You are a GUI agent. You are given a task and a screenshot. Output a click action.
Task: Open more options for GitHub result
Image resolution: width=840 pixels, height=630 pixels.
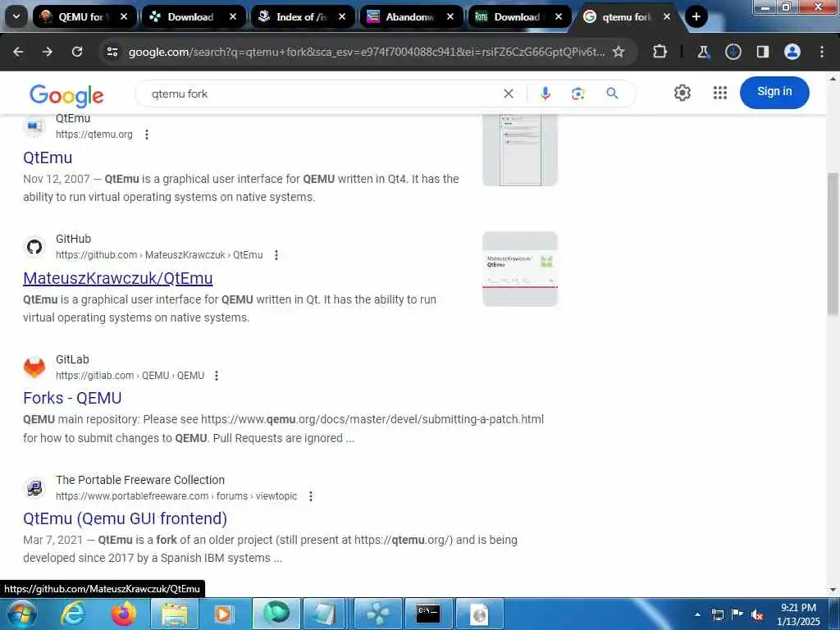276,255
